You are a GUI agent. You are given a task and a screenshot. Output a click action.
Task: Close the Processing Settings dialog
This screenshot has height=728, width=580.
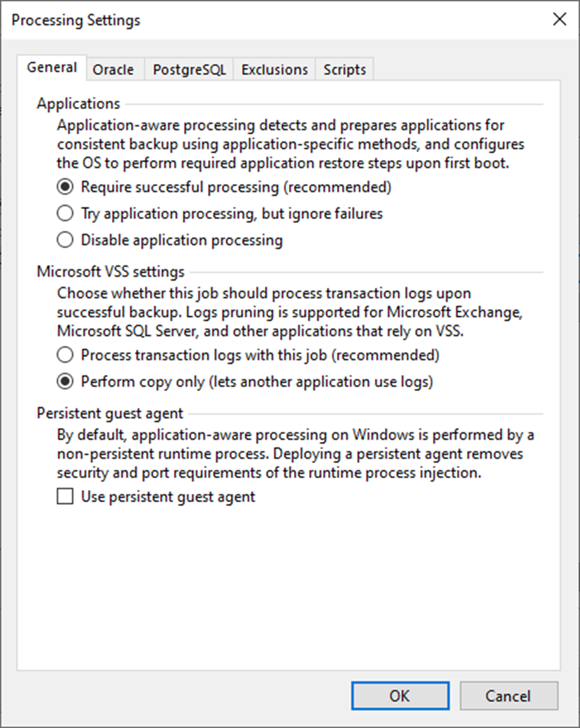559,19
